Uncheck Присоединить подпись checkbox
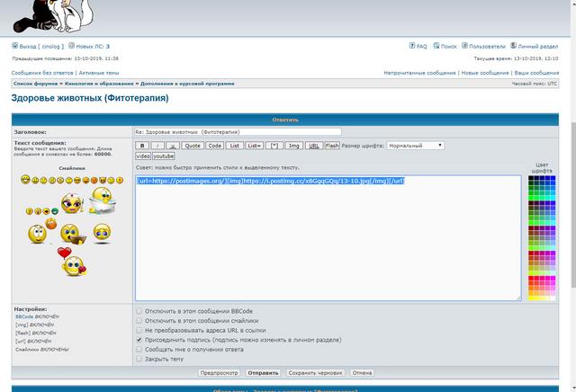 coord(139,340)
